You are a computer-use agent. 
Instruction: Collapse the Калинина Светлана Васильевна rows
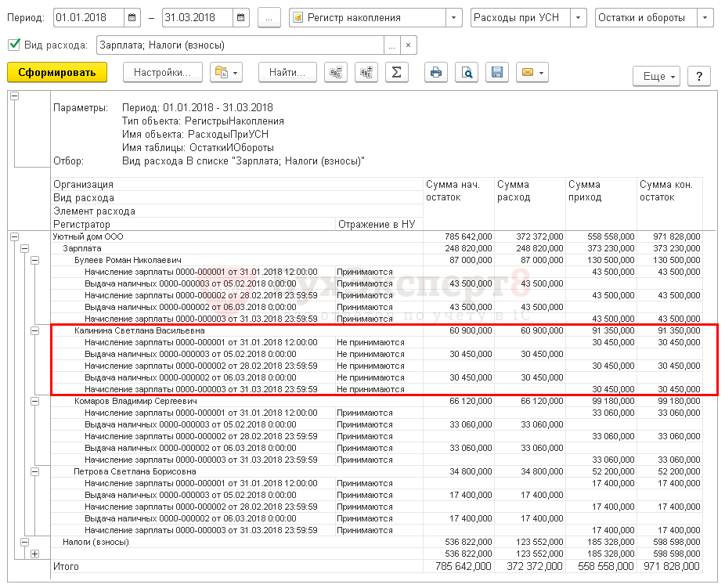click(x=34, y=331)
